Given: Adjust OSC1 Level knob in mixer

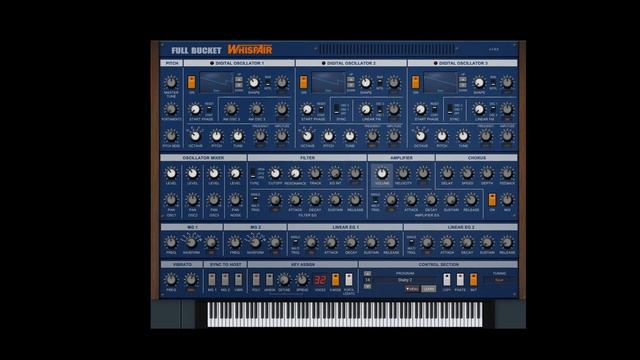Looking at the screenshot, I should tap(171, 173).
